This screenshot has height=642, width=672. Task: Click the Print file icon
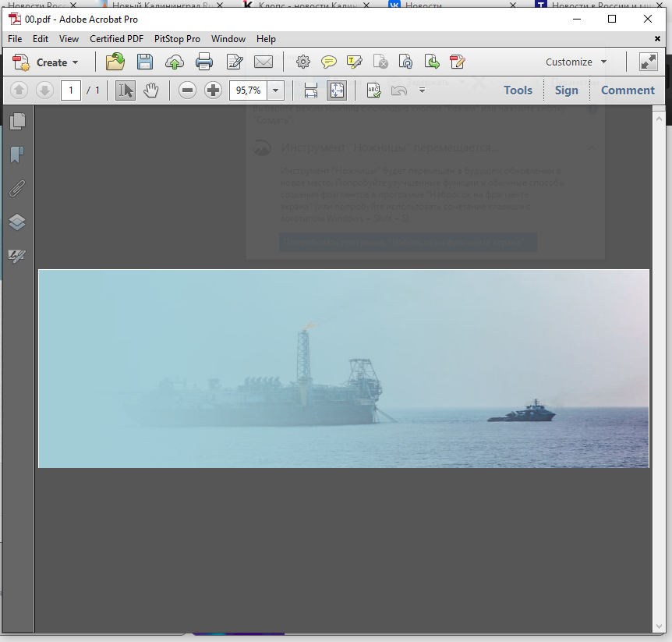point(204,62)
